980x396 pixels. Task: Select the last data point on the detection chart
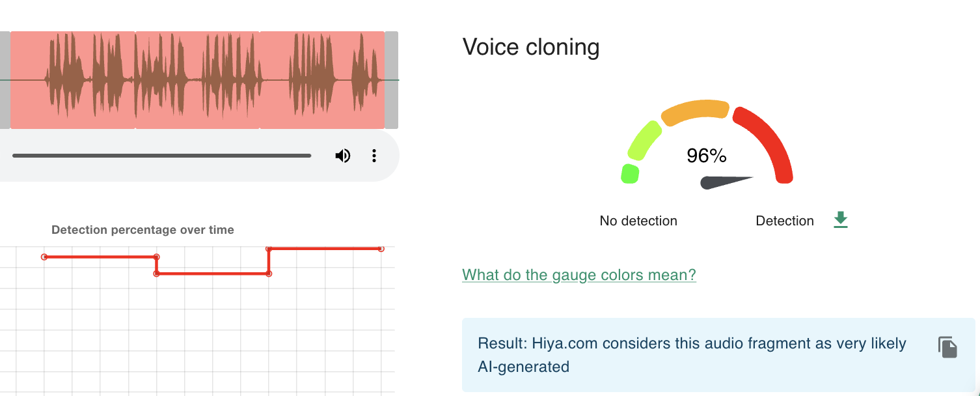381,249
